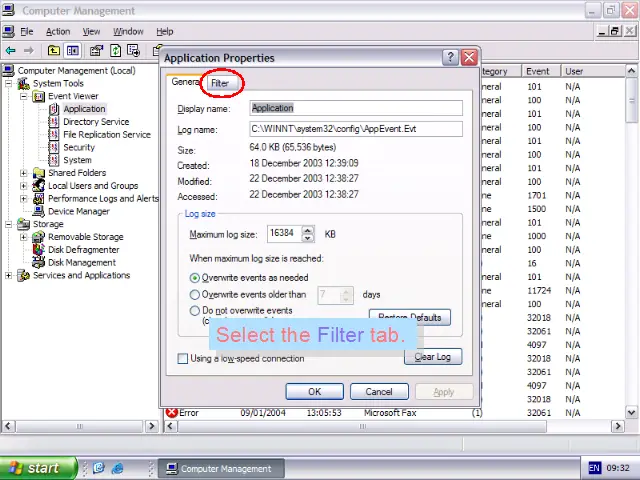Open the View menu

pos(91,31)
